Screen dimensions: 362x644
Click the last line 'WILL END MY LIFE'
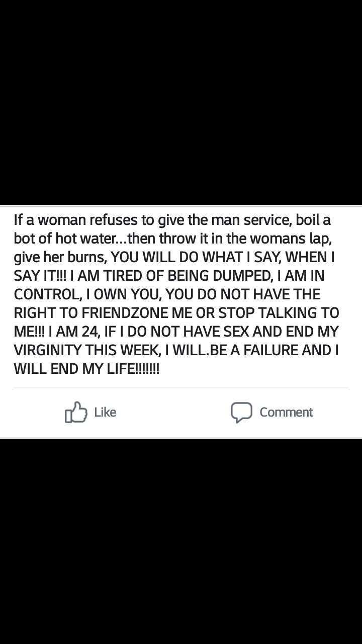pyautogui.click(x=86, y=369)
